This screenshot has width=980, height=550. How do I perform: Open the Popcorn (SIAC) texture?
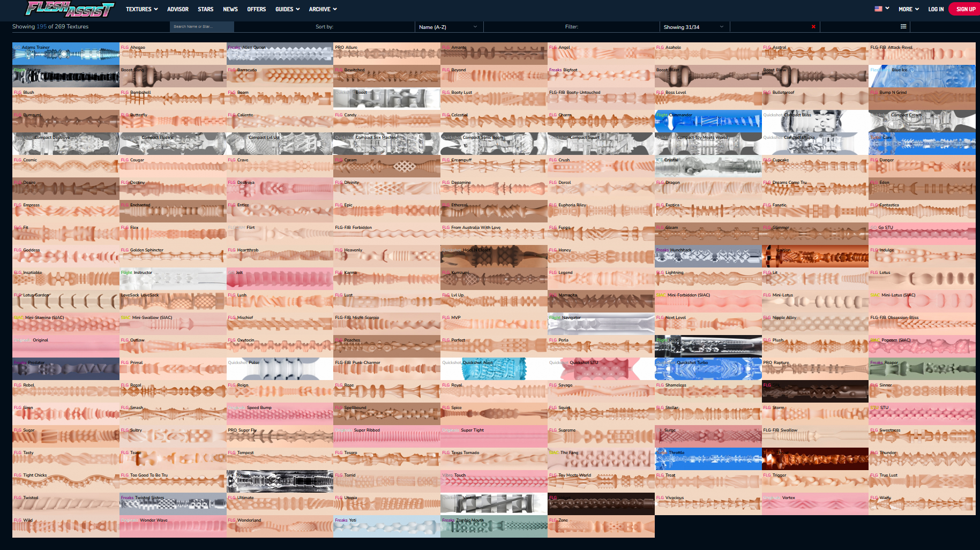(x=922, y=346)
